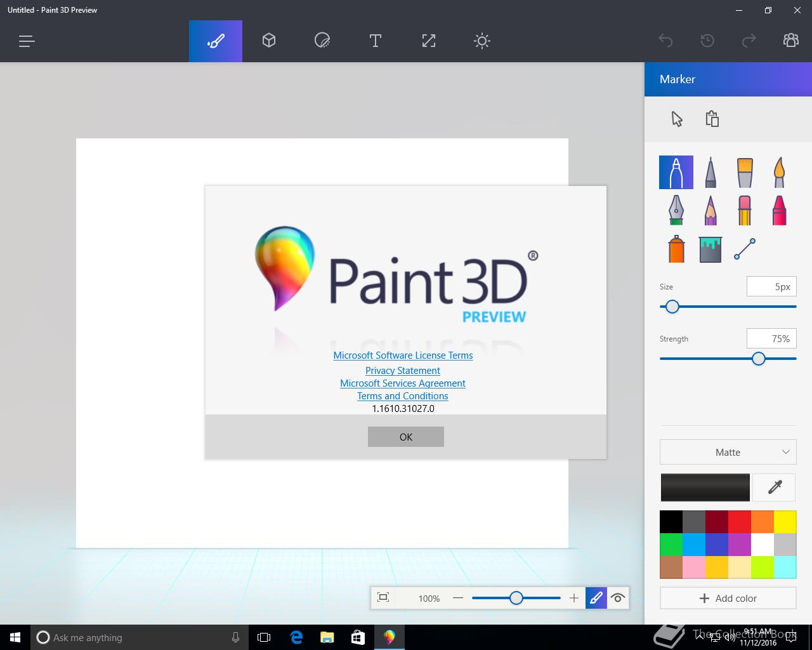This screenshot has width=812, height=650.
Task: Click OK in the about dialog
Action: pos(406,437)
